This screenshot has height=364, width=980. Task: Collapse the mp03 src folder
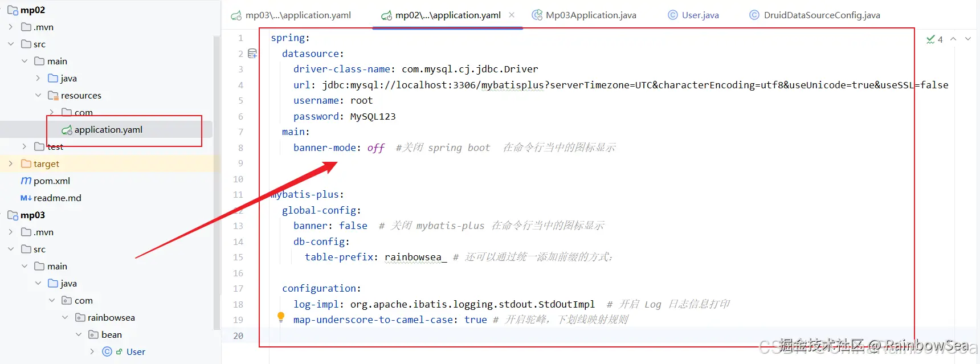coord(11,249)
